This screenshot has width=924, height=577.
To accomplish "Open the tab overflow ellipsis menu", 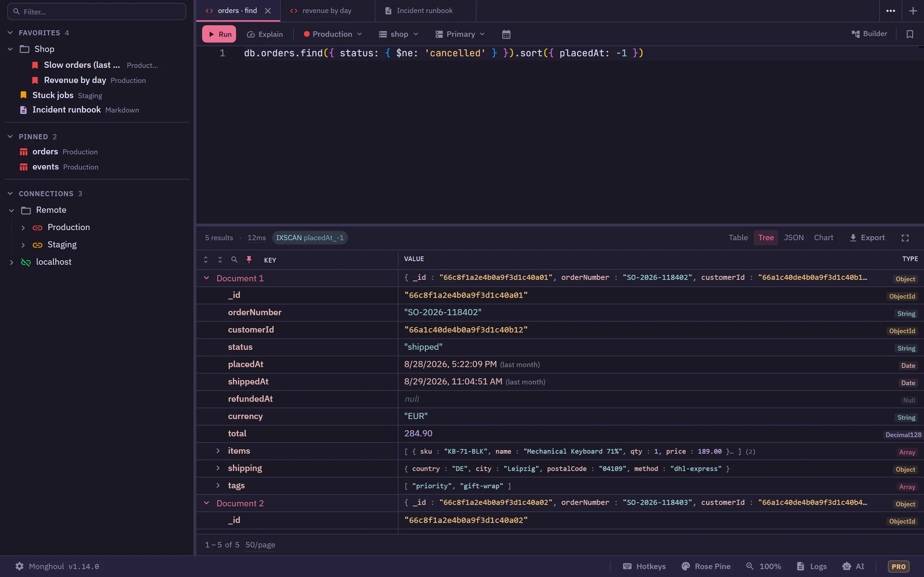I will (891, 11).
